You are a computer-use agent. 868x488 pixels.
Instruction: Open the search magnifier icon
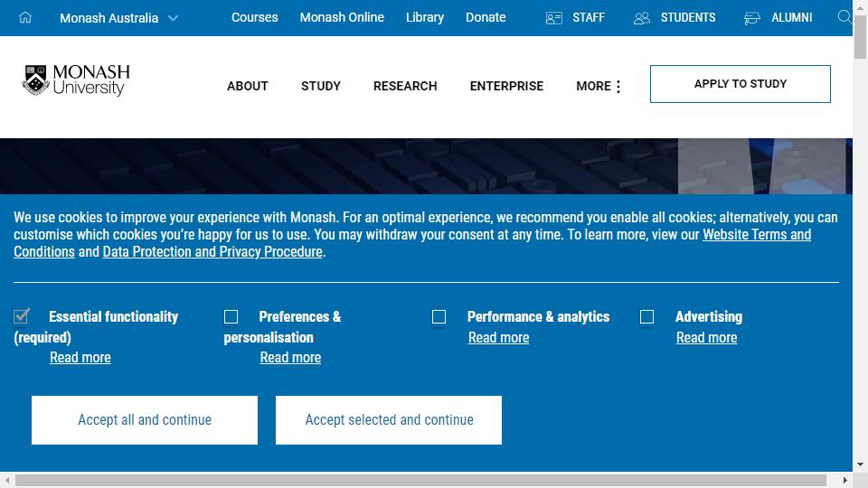(x=844, y=17)
